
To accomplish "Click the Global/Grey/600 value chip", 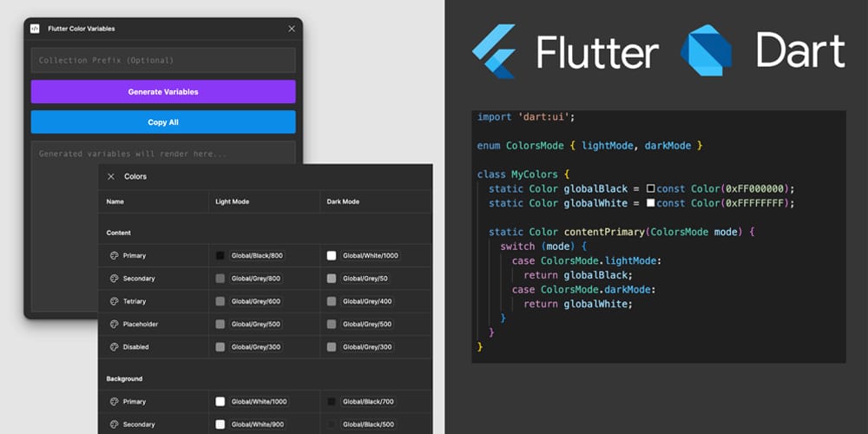I will coord(256,301).
